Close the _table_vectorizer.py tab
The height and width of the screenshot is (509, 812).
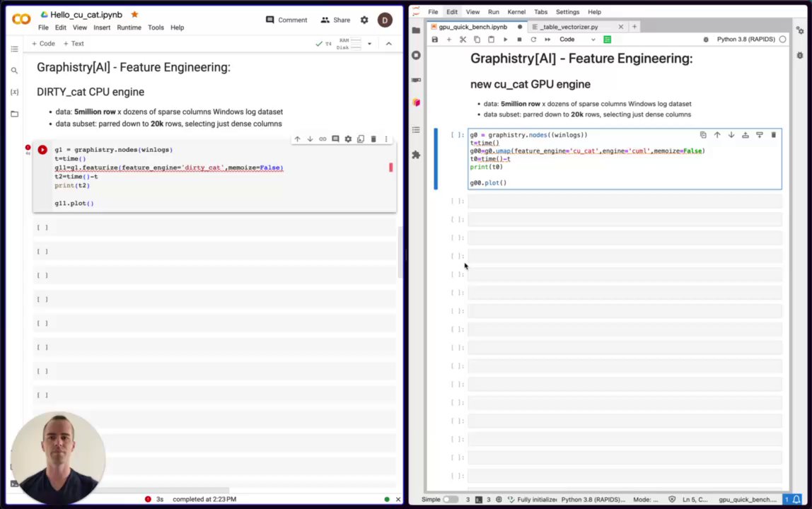(x=621, y=27)
